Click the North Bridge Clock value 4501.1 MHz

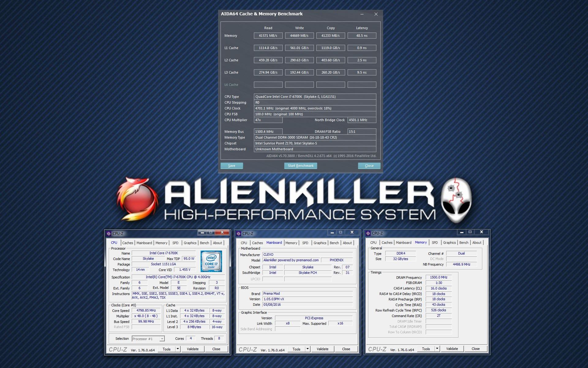point(362,120)
